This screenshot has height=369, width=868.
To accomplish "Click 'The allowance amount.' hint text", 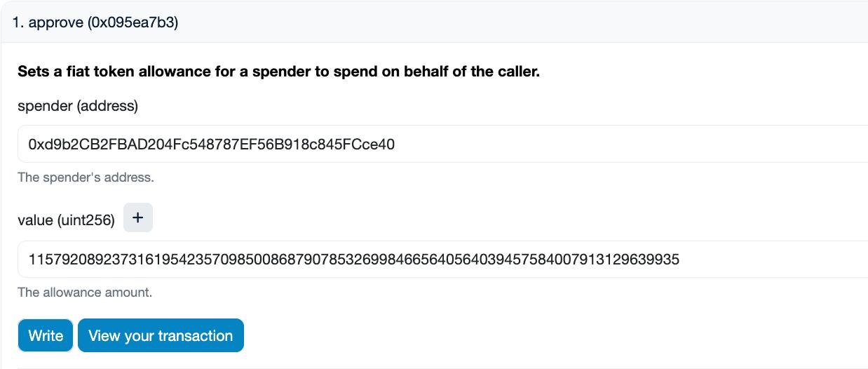I will point(85,292).
